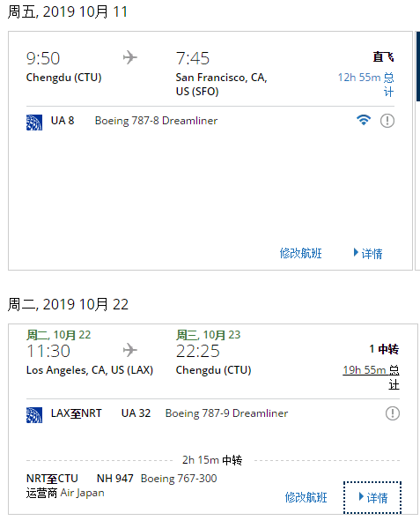Click 修改航班 for the LAX to Chengdu flight
The width and height of the screenshot is (420, 528).
306,497
